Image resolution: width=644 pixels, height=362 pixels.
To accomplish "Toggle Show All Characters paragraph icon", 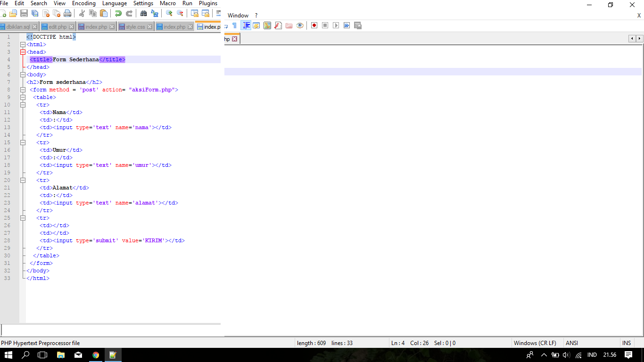I will 234,25.
